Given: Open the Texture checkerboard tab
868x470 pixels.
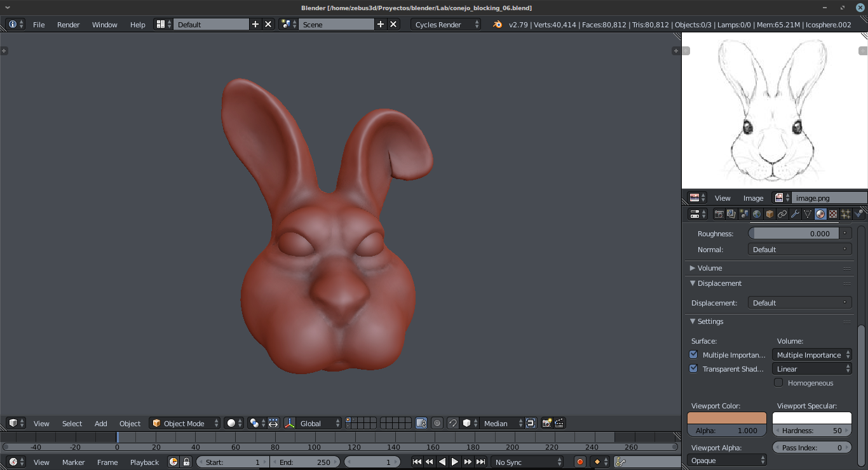Looking at the screenshot, I should [x=833, y=214].
